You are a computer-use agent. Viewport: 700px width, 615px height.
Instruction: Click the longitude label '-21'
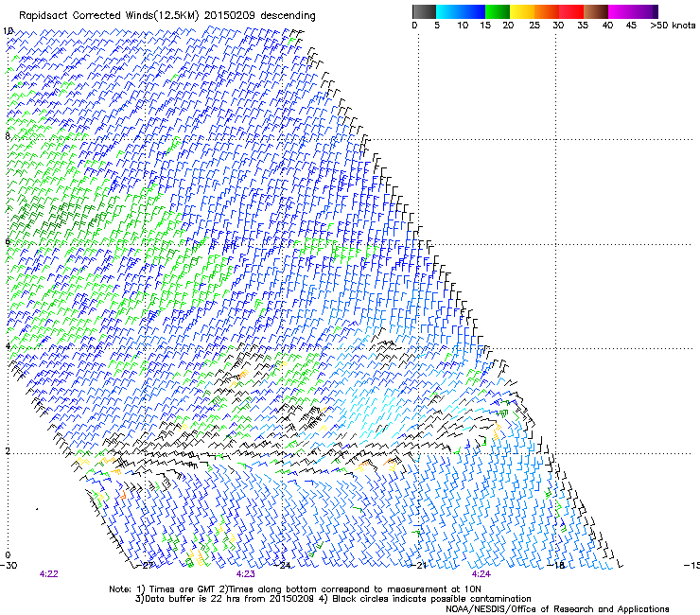point(420,566)
